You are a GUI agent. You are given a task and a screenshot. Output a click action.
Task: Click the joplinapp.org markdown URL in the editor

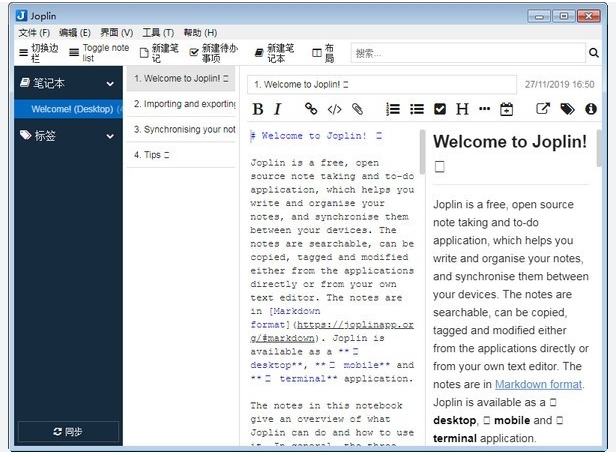tap(332, 331)
